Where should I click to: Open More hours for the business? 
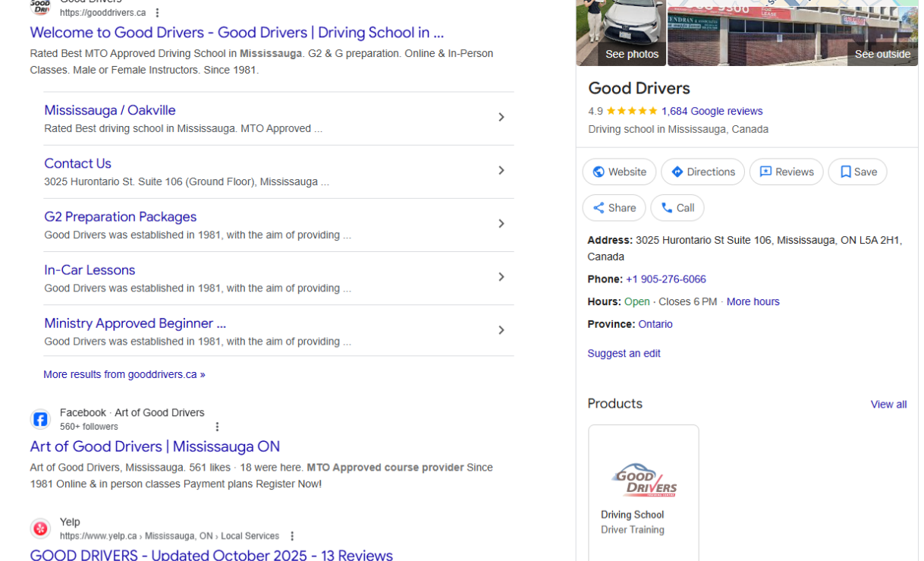(753, 301)
